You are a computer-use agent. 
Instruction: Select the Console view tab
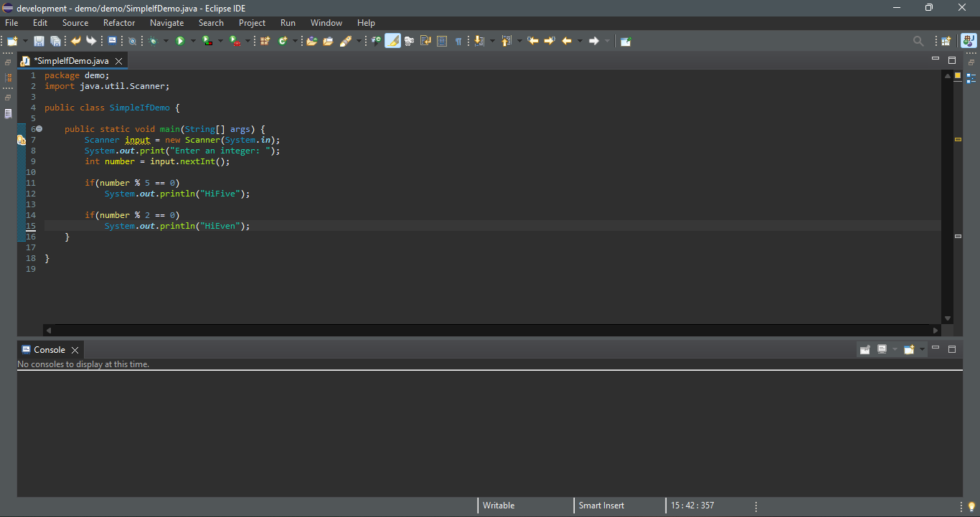[49, 350]
